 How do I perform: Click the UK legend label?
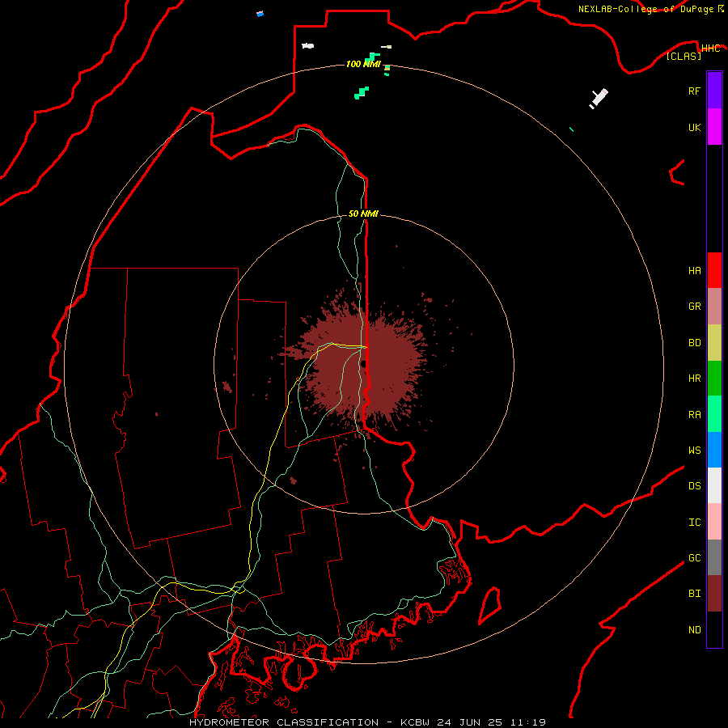pyautogui.click(x=694, y=127)
